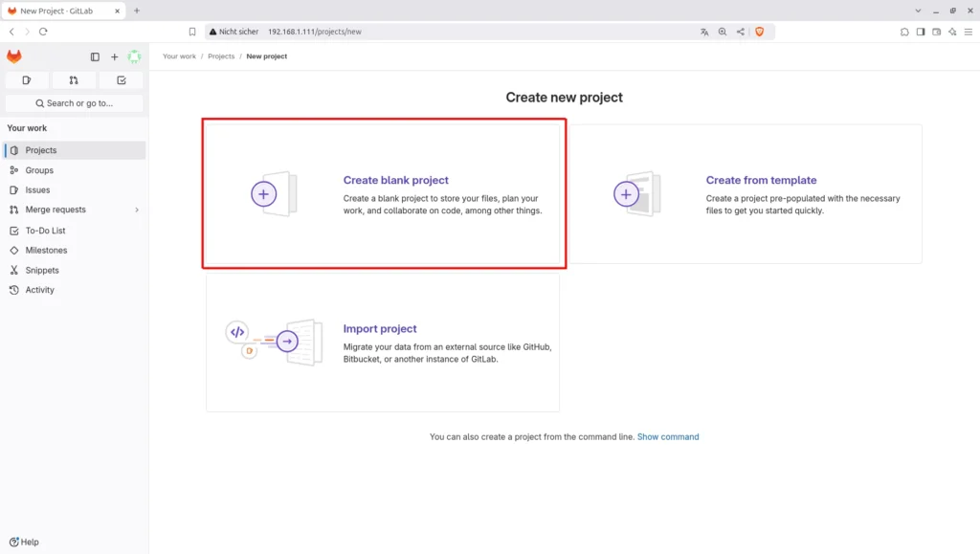Open the plus create-new menu in sidebar
This screenshot has width=980, height=554.
pos(115,57)
